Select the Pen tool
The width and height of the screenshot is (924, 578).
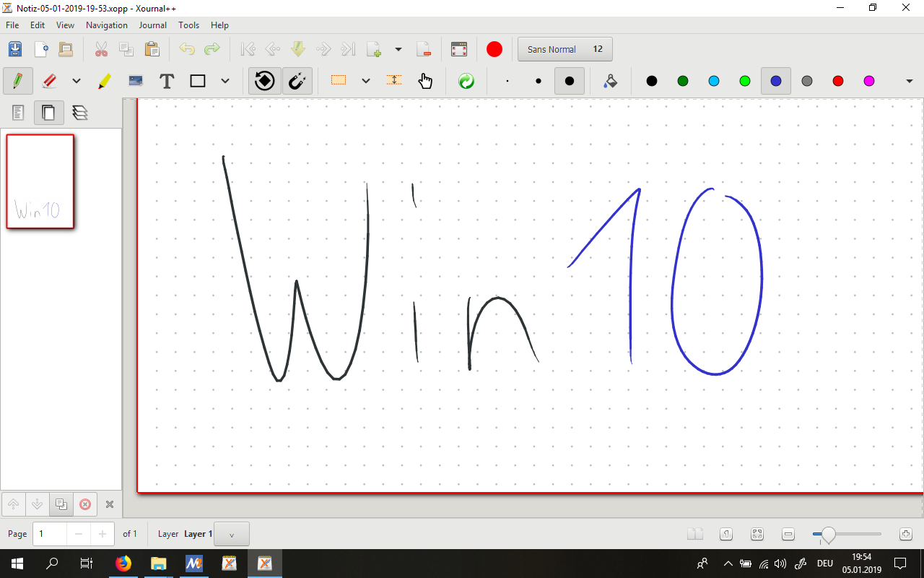(x=17, y=81)
